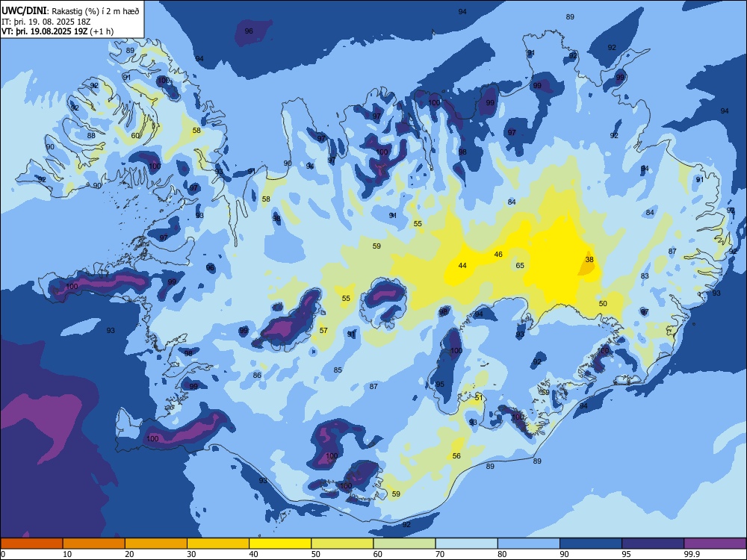Image resolution: width=747 pixels, height=560 pixels.
Task: Select the indigo 95–99.9 legend swatch
Action: pos(653,544)
